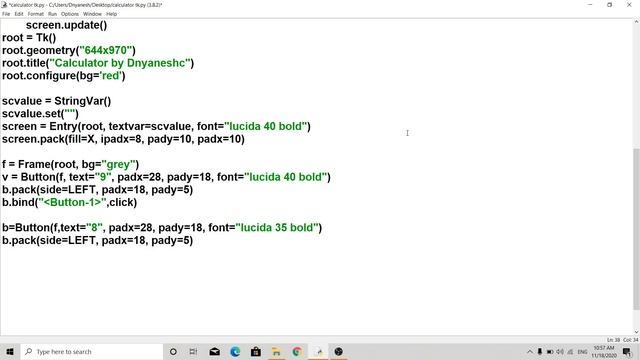Click the microphone tray icon
This screenshot has width=640, height=360.
pos(540,351)
